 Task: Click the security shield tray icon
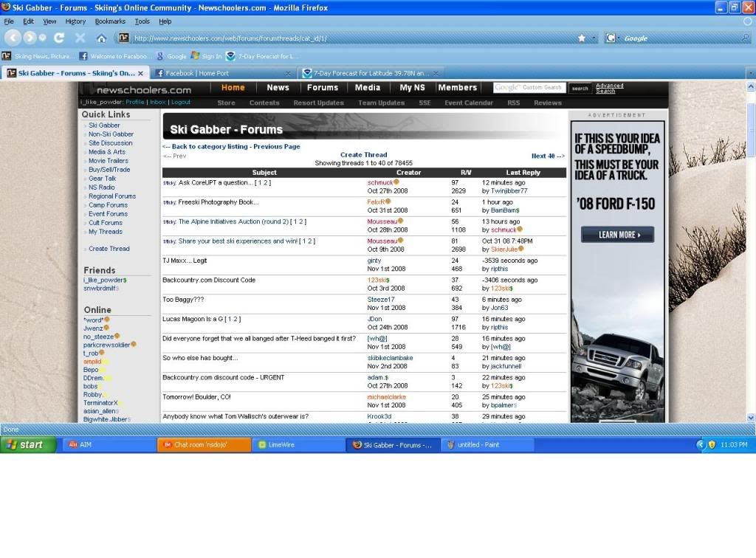pos(712,445)
